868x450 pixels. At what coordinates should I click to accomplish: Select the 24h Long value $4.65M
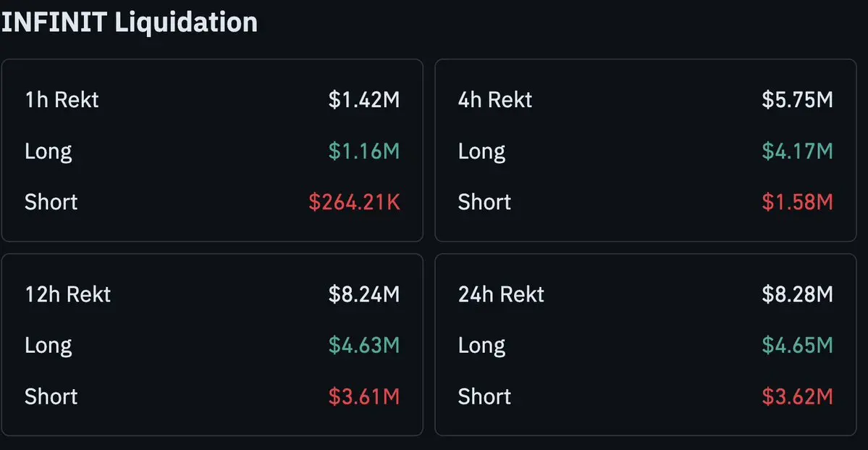[797, 345]
